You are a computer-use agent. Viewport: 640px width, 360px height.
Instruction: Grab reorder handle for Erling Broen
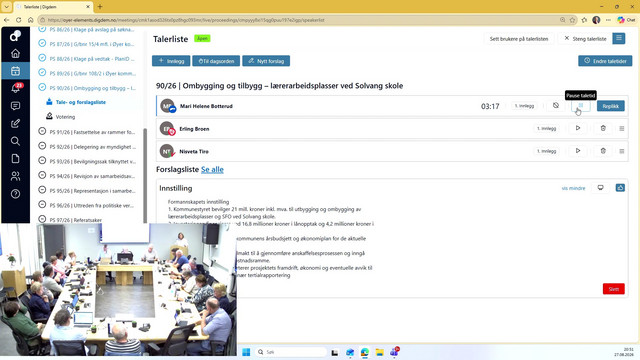(622, 129)
